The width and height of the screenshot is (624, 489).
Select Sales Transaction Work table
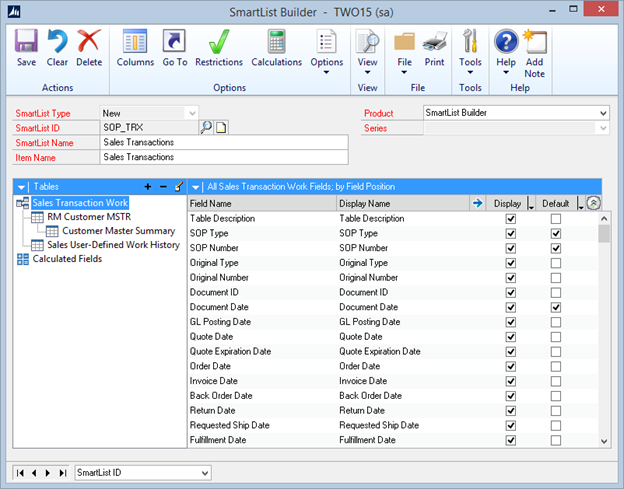tap(80, 203)
